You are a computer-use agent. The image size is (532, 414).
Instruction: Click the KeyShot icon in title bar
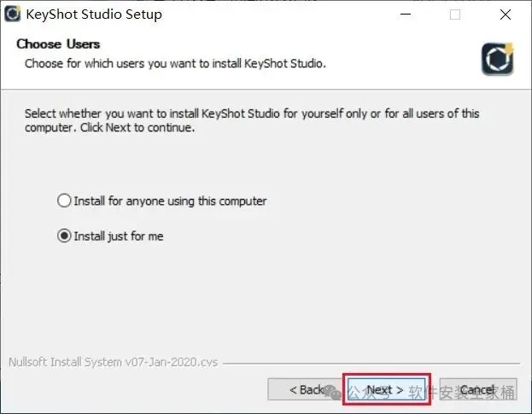click(x=13, y=14)
